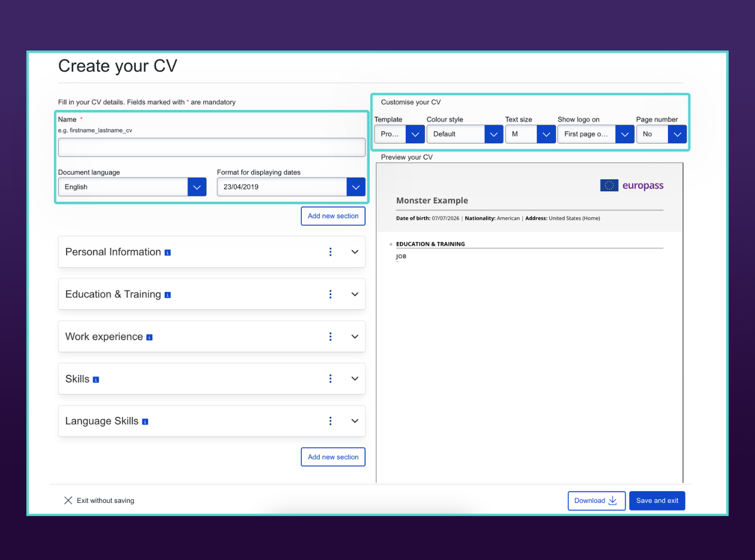Open the Show logo on dropdown
755x560 pixels.
(x=596, y=134)
